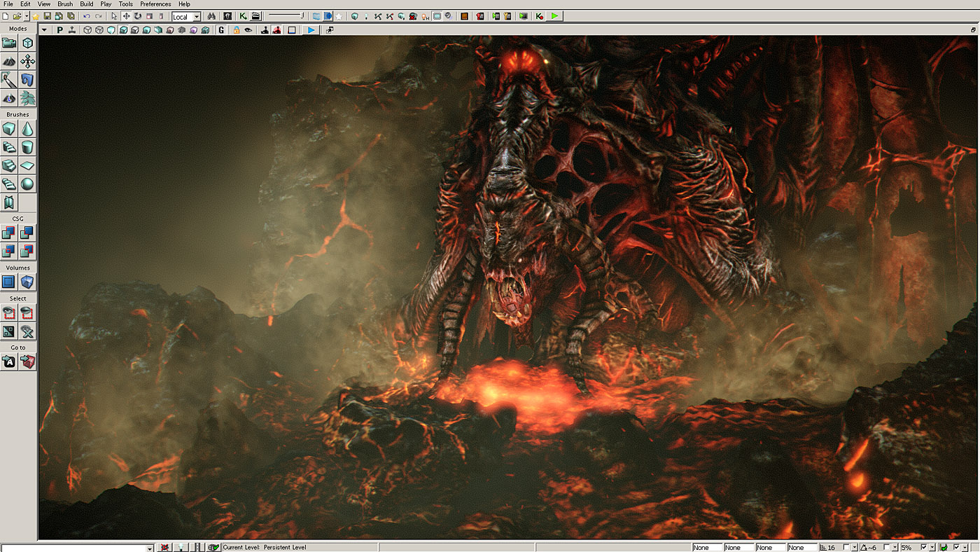The height and width of the screenshot is (552, 980).
Task: Switch viewport to brush wireframe mode
Action: pos(87,30)
